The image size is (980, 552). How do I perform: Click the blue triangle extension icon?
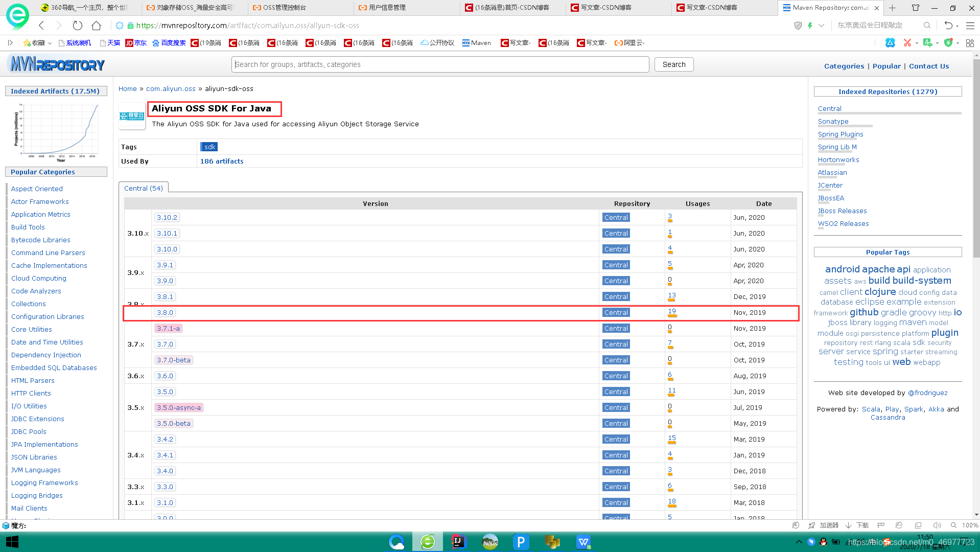890,43
